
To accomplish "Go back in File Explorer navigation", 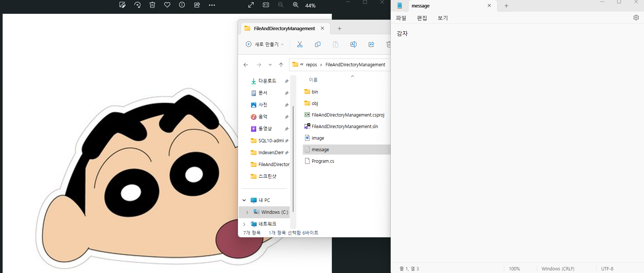I will tap(246, 65).
